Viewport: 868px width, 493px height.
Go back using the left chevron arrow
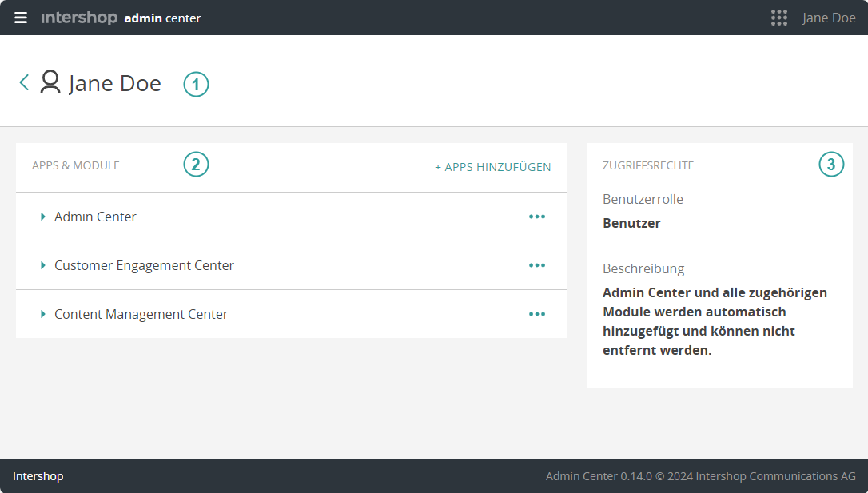point(24,82)
